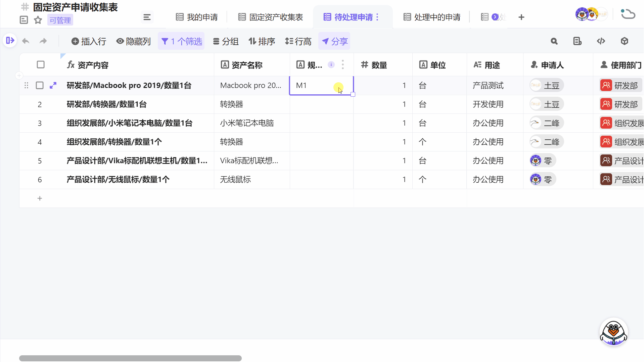Screen dimensions: 644x362
Task: Switch to the 我的申请 tab
Action: [x=197, y=17]
